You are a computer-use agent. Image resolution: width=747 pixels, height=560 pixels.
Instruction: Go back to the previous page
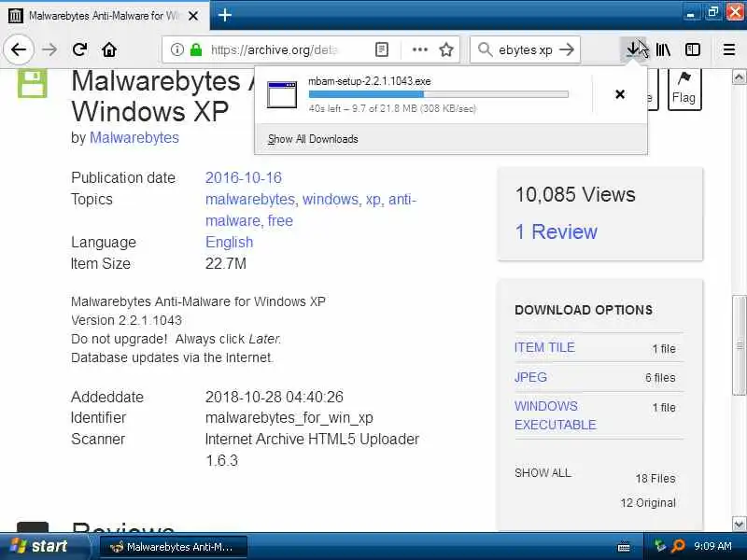(x=18, y=49)
